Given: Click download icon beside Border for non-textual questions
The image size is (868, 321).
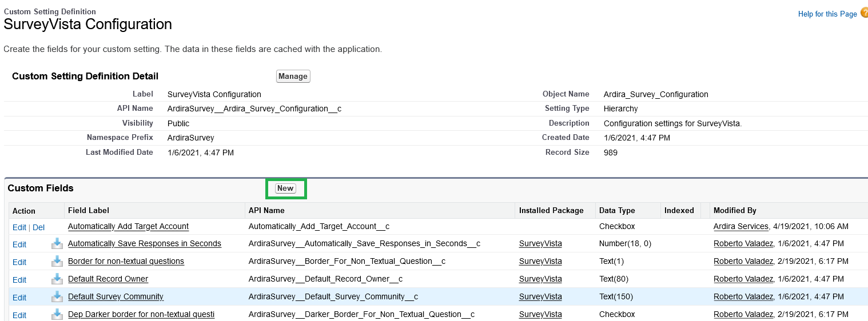Looking at the screenshot, I should pyautogui.click(x=57, y=262).
